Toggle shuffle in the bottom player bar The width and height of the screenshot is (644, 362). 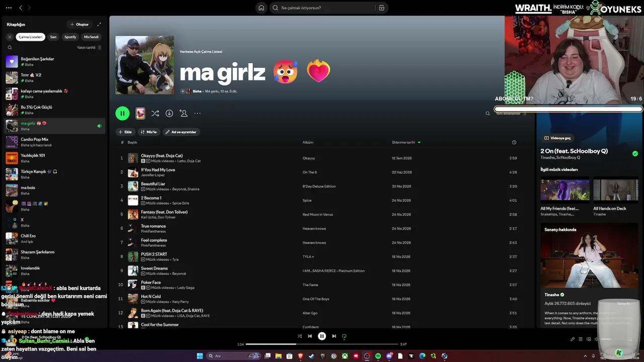[x=300, y=336]
